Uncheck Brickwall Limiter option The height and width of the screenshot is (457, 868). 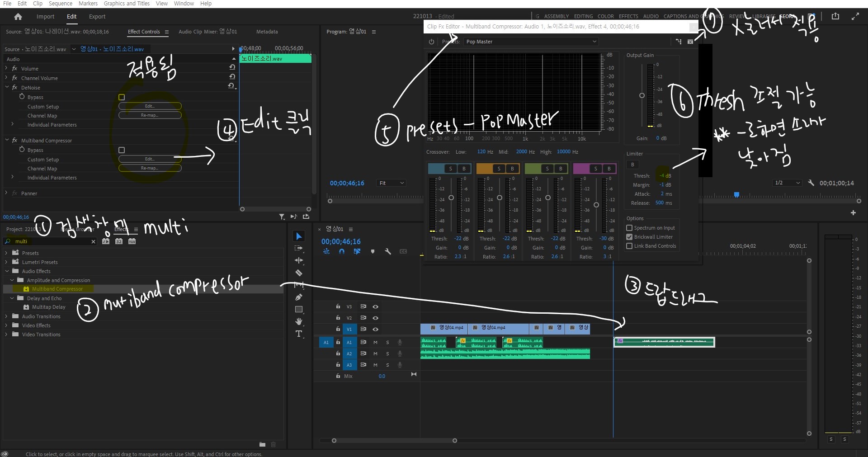[629, 237]
